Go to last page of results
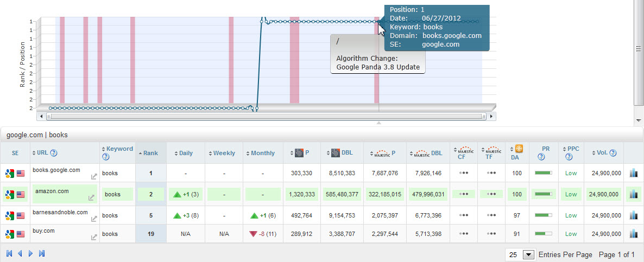644x262 pixels. (42, 253)
